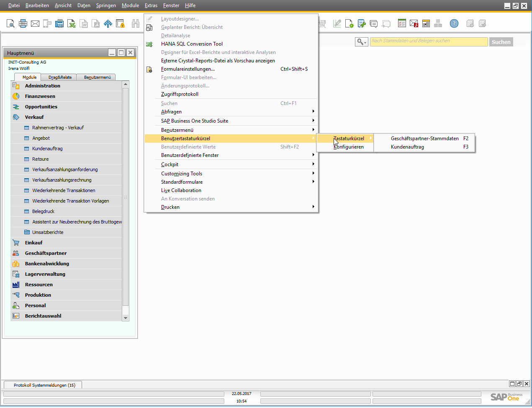Viewport: 532px width, 408px height.
Task: Click inside the Stammdaten search field
Action: (428, 42)
